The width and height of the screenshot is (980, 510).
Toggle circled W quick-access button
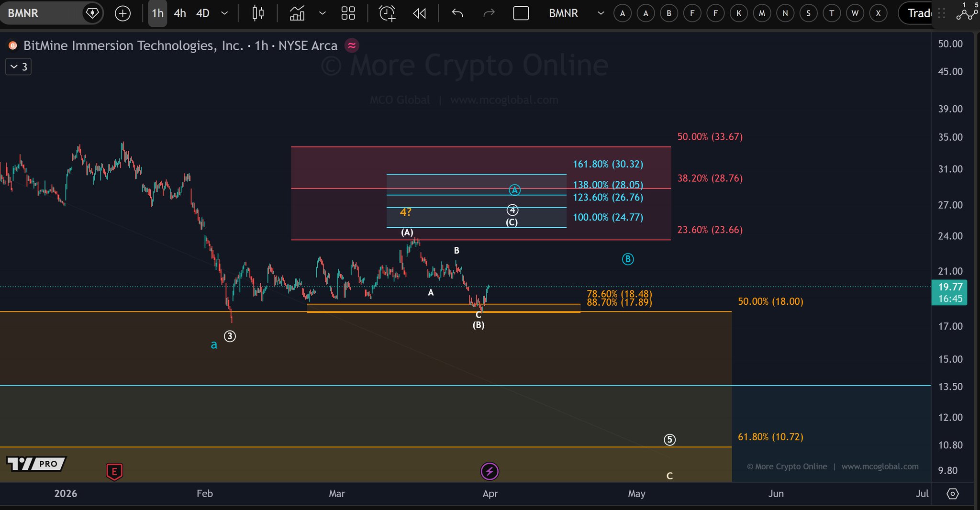click(x=855, y=13)
